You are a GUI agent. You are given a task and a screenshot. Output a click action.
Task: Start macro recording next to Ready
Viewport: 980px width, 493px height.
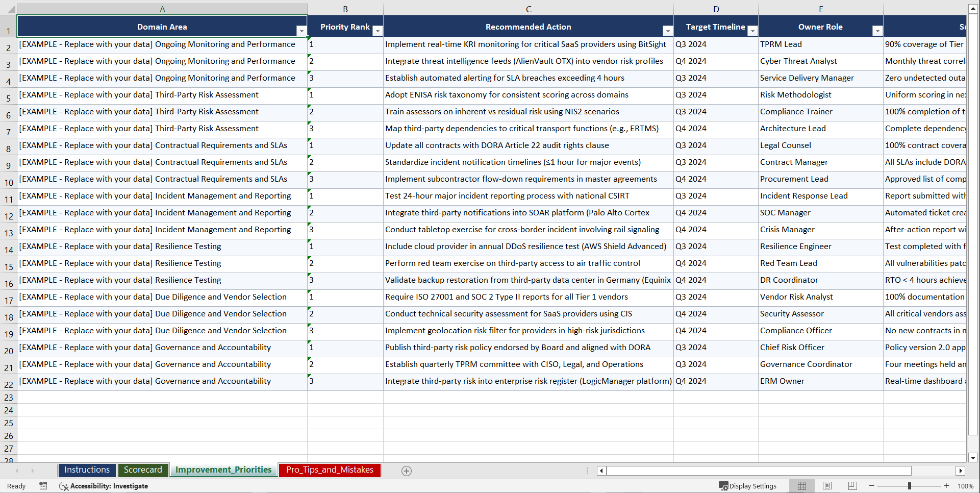(43, 486)
